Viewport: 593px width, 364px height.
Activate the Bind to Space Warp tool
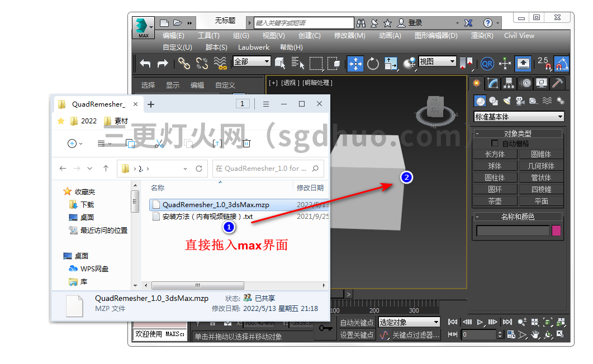(x=220, y=64)
